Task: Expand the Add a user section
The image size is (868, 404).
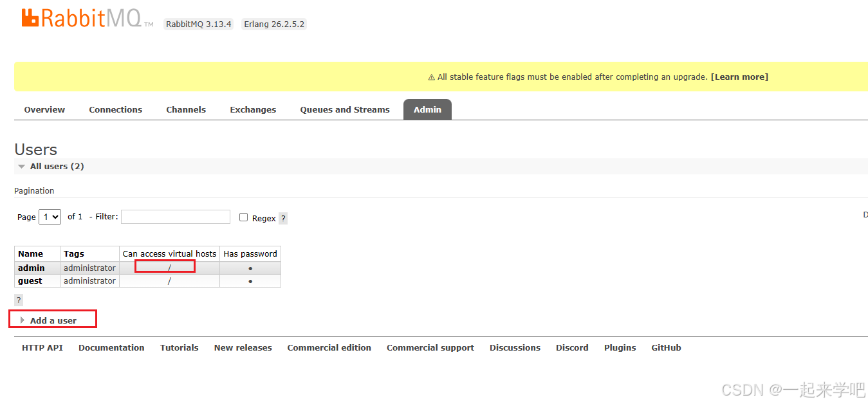Action: coord(53,320)
